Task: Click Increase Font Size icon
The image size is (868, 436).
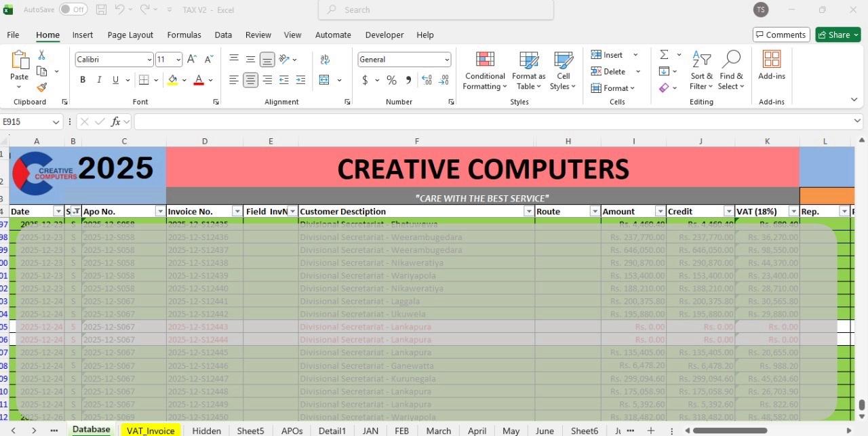Action: click(192, 60)
